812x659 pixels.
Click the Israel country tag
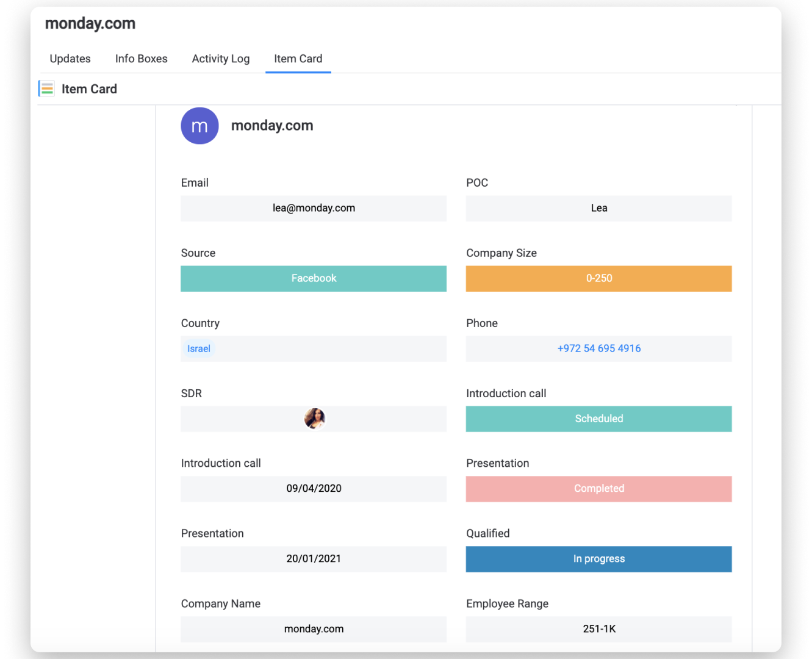click(x=199, y=348)
